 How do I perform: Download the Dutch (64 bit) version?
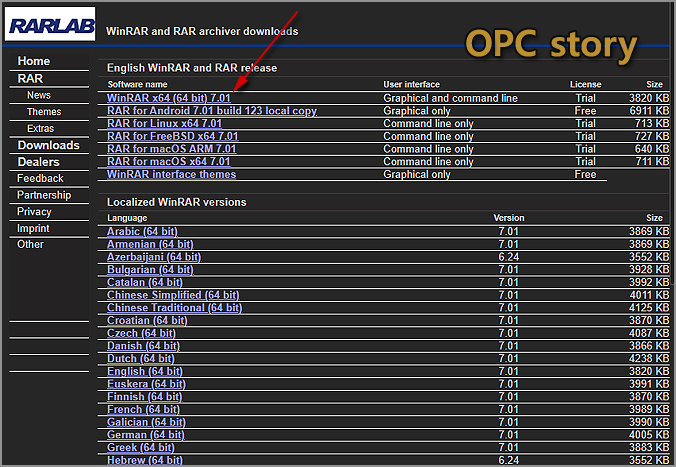141,358
